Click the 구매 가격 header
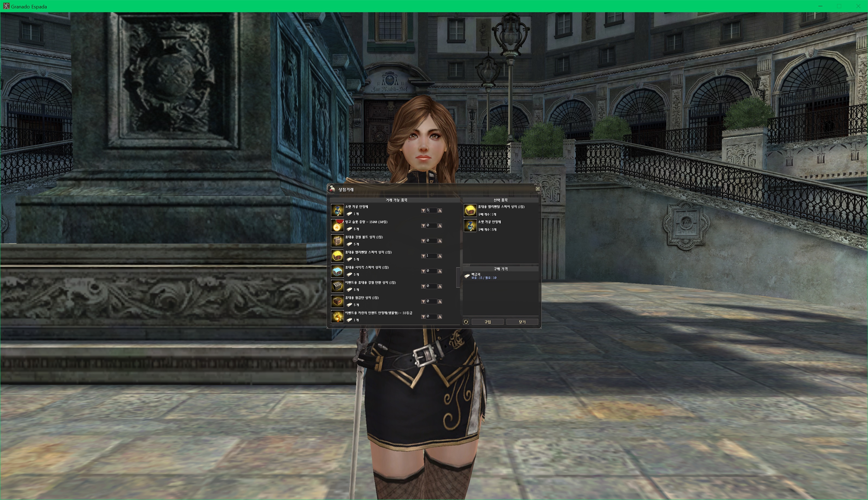Screen dimensions: 868x500 click(501, 269)
